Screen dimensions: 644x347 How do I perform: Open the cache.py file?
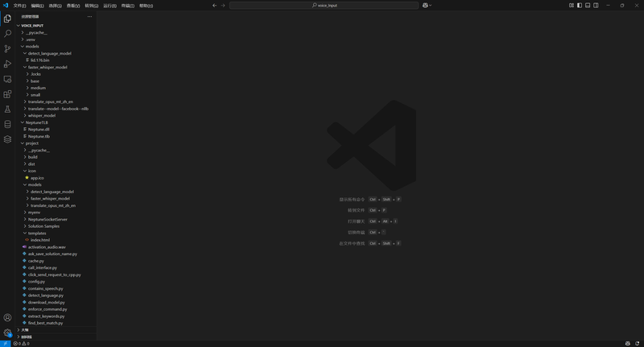coord(56,261)
